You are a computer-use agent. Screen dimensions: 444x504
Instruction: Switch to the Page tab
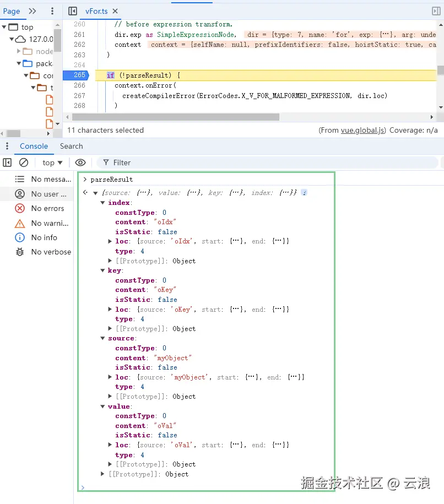click(x=12, y=11)
